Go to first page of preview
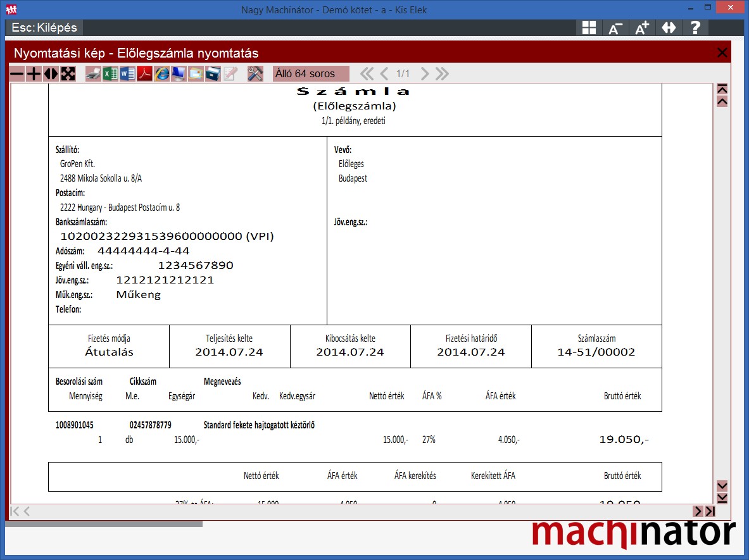Viewport: 749px width, 560px height. tap(367, 73)
